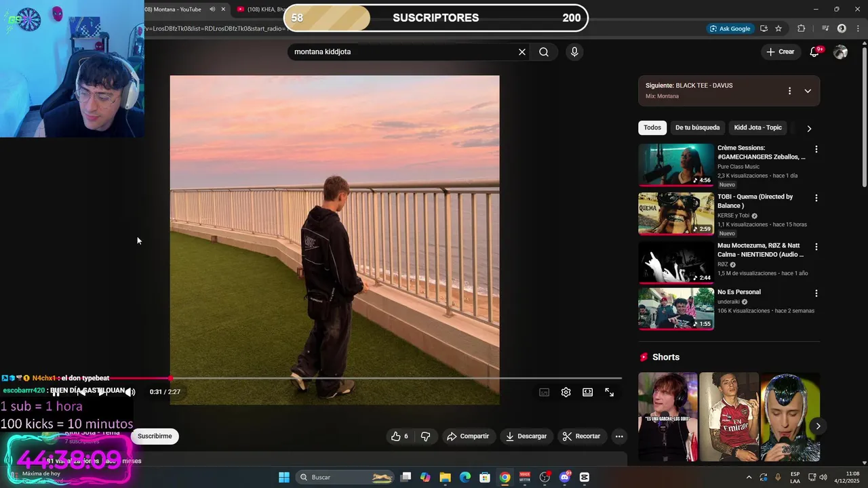Viewport: 868px width, 488px height.
Task: Open more actions menu beside Recortar
Action: pyautogui.click(x=619, y=436)
